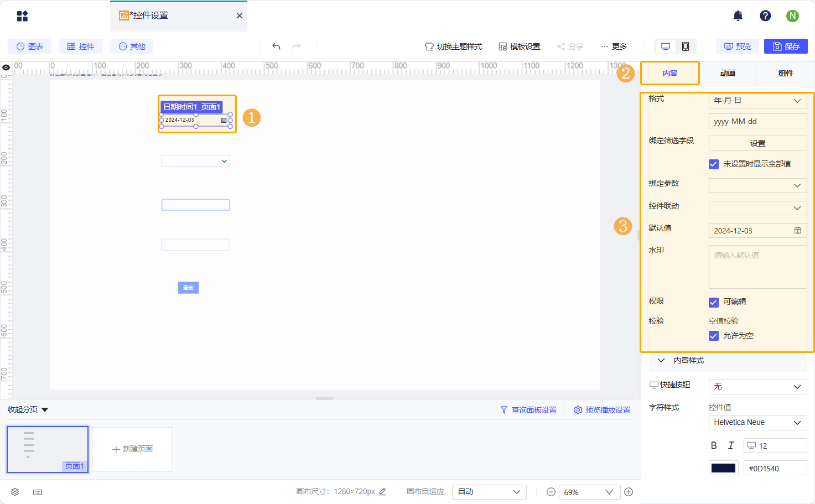Undo the last action
This screenshot has height=504, width=815.
click(x=276, y=46)
